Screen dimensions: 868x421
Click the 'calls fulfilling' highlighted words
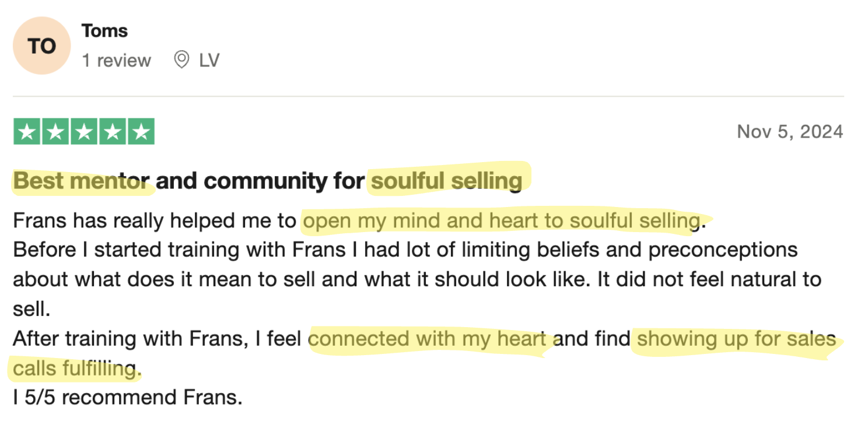74,369
